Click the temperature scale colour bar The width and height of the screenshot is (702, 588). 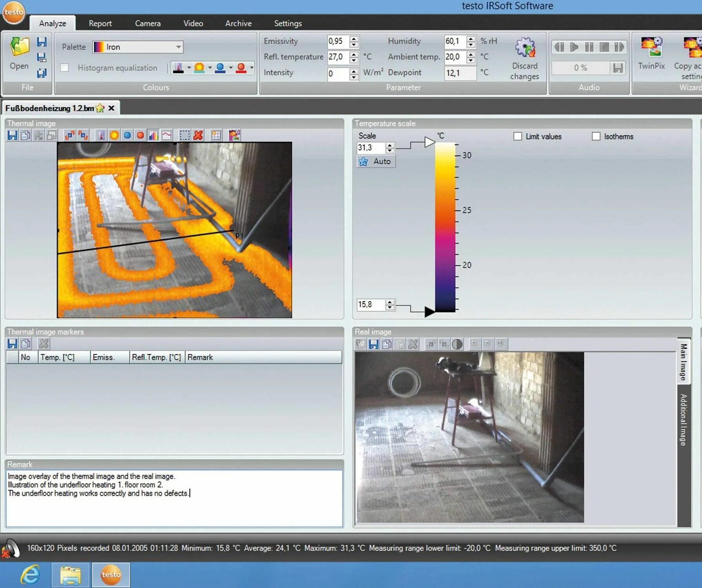point(445,227)
